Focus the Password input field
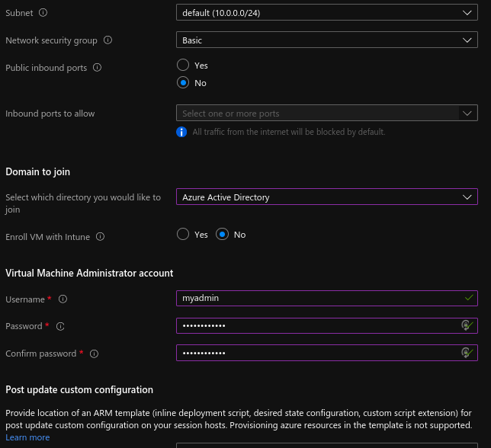 click(x=327, y=325)
